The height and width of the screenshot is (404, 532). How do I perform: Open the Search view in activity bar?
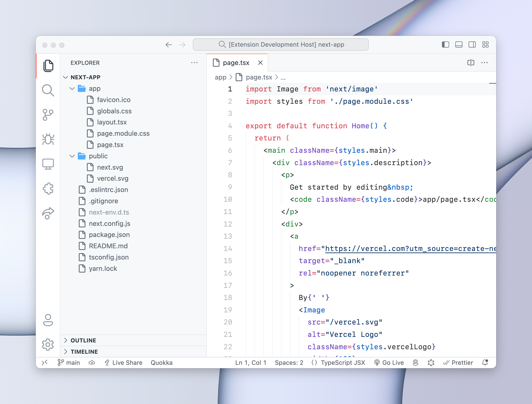tap(48, 90)
